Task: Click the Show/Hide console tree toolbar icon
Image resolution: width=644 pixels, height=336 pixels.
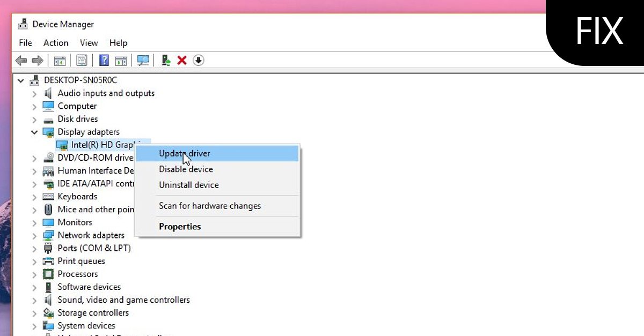Action: click(x=60, y=60)
